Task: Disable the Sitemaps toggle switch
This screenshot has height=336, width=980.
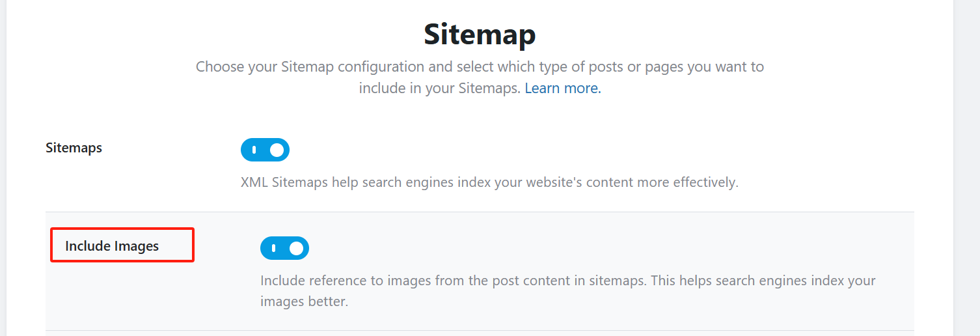Action: 265,150
